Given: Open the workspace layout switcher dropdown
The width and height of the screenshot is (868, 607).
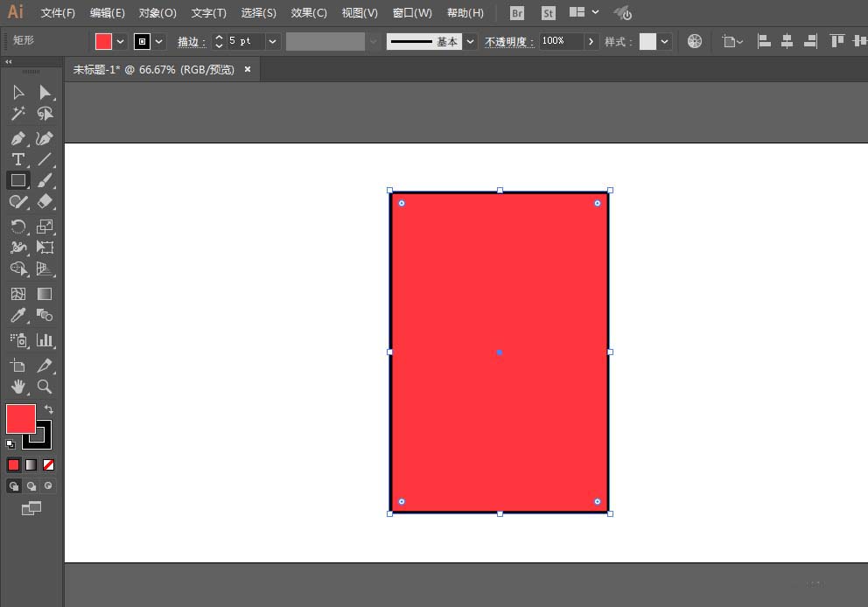Looking at the screenshot, I should click(x=595, y=12).
